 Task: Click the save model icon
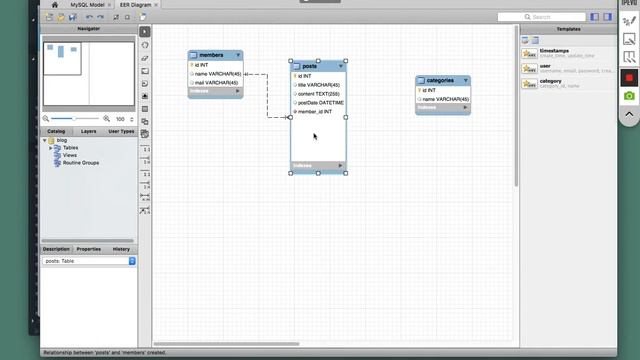click(73, 17)
